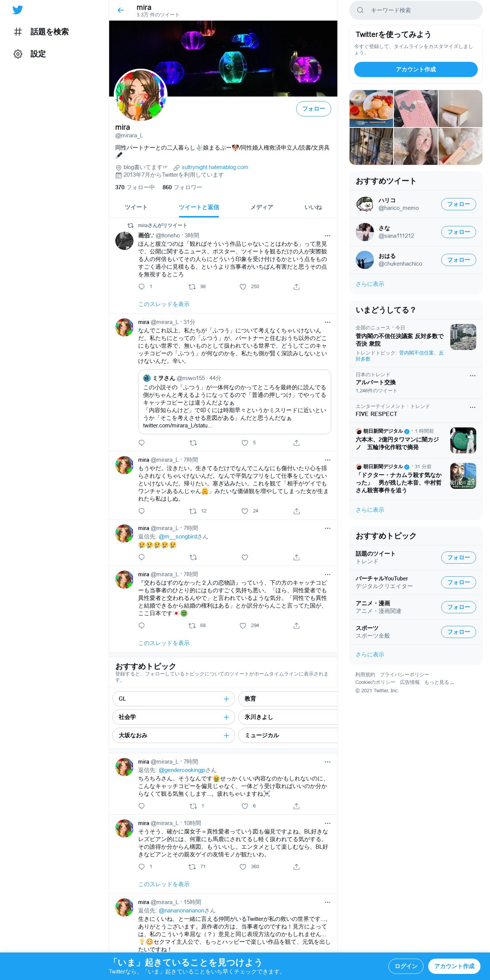Select the ミュージカル topic chip
Image resolution: width=490 pixels, height=980 pixels.
(288, 735)
